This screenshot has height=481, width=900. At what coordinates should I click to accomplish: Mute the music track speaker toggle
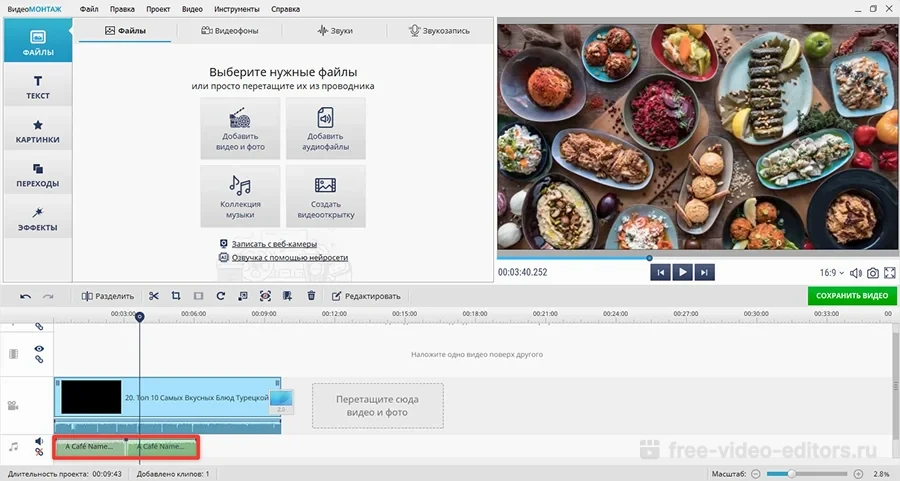click(x=40, y=440)
